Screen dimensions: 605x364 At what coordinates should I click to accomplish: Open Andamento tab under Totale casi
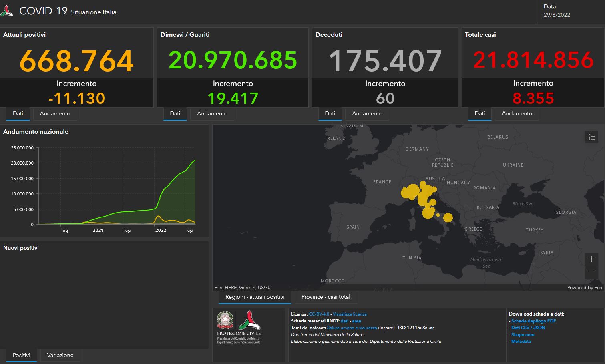tap(517, 113)
